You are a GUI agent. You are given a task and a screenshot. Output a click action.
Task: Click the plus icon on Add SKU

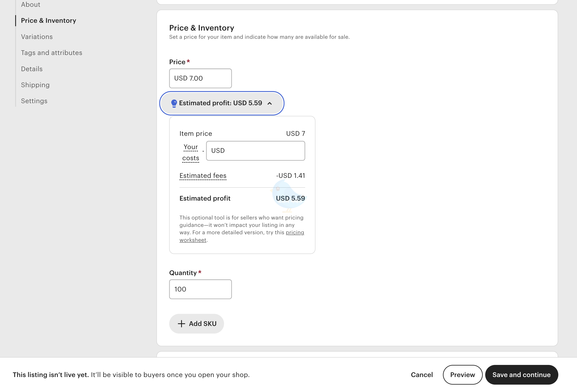click(182, 323)
